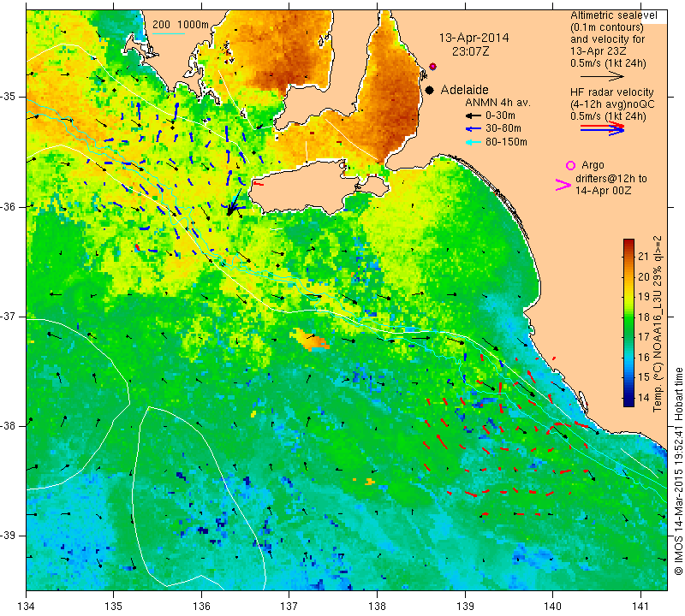Click the -37 latitude axis label
This screenshot has width=685, height=616.
tap(9, 316)
